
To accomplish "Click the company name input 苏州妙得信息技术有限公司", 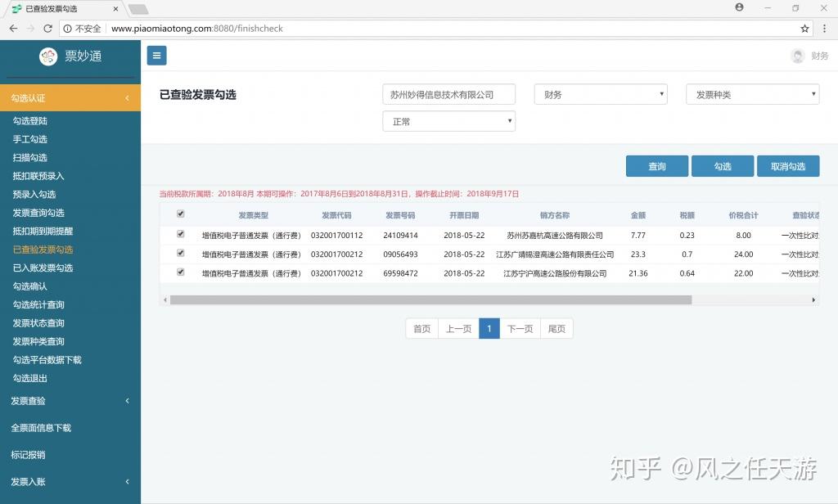I will point(449,95).
